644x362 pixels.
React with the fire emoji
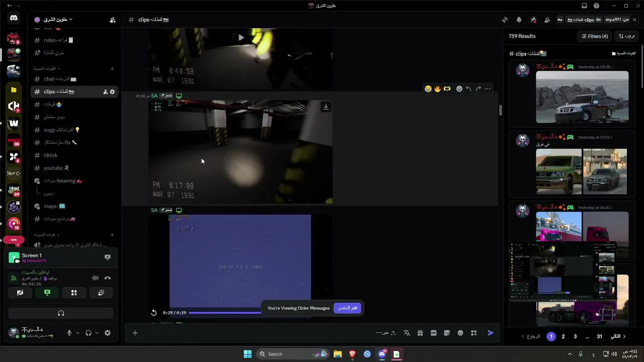(x=437, y=88)
